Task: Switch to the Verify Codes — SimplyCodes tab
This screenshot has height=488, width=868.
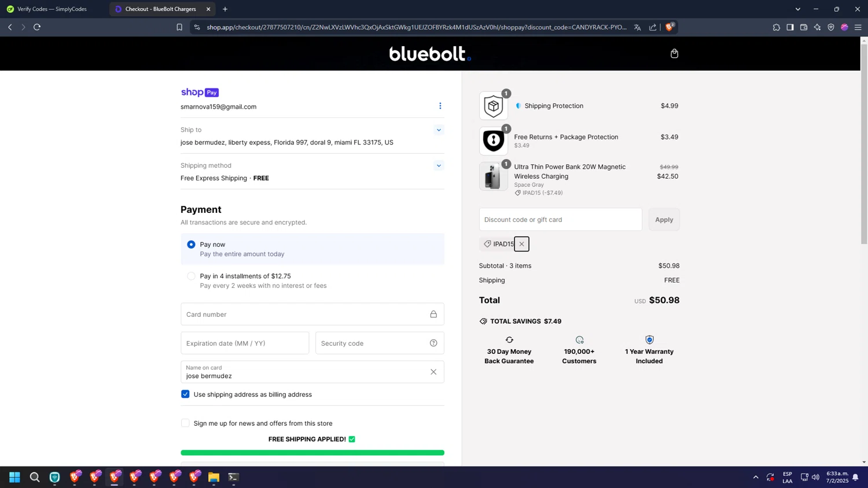Action: coord(52,9)
